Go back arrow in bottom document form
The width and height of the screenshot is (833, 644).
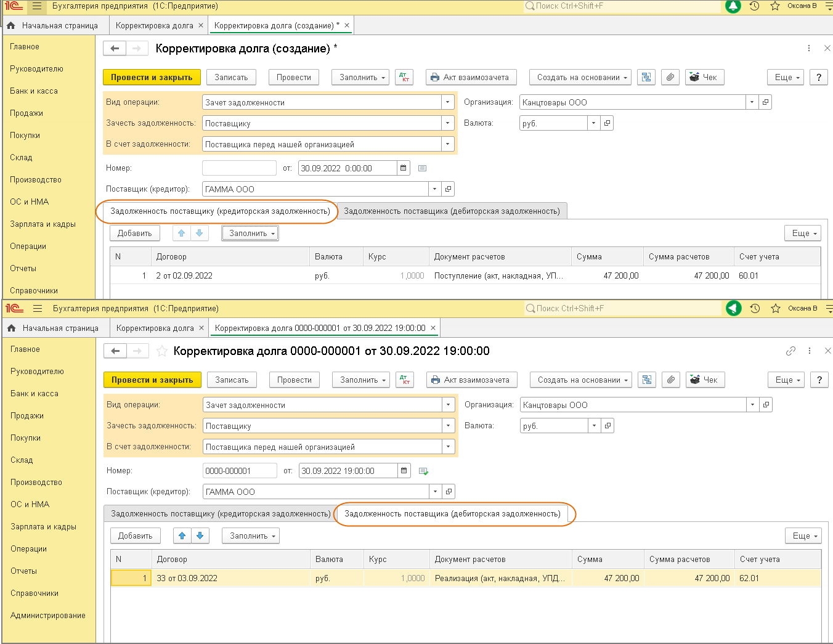tap(115, 351)
